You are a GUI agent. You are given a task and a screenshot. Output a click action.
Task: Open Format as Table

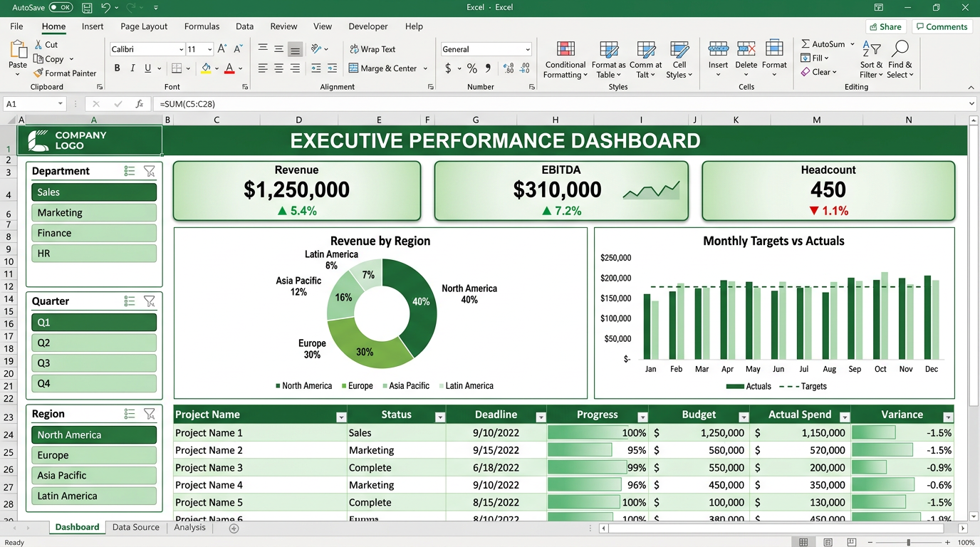[609, 59]
